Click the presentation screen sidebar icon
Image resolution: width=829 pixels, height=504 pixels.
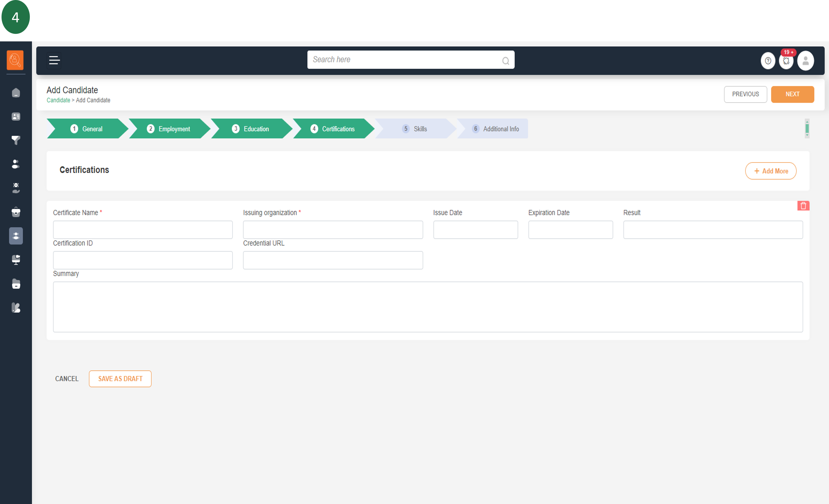16,260
